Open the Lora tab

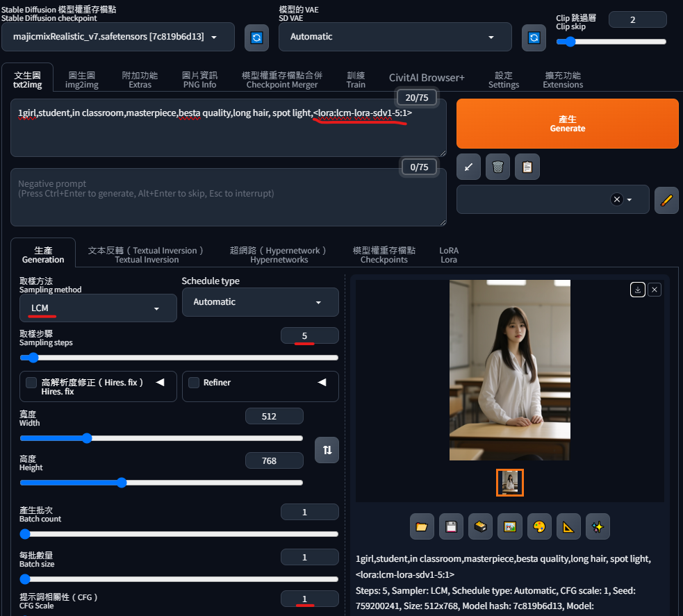[x=449, y=255]
